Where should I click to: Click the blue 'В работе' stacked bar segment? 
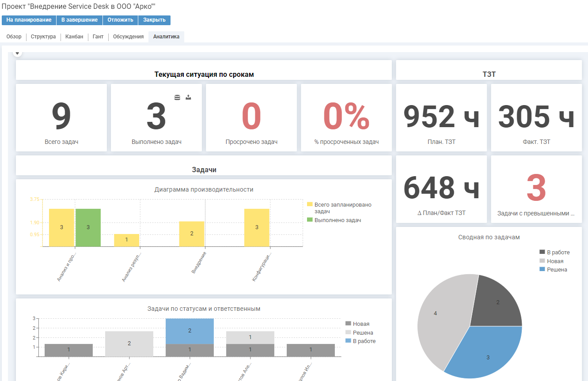coord(190,330)
